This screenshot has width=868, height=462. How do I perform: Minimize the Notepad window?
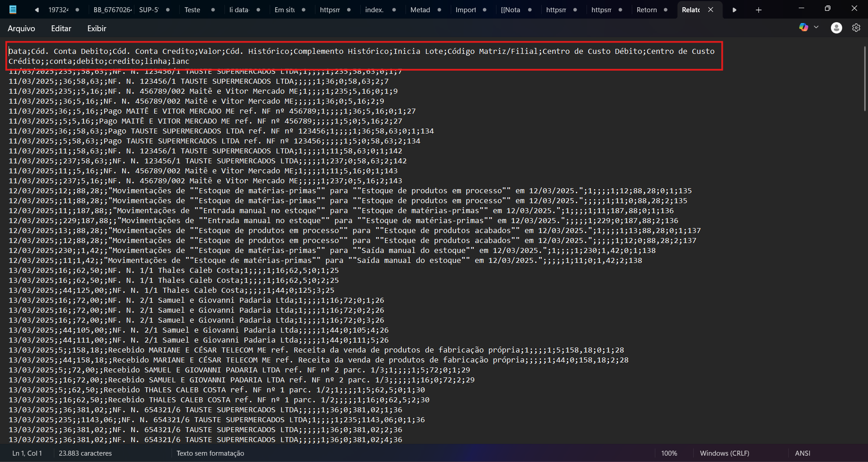coord(801,9)
